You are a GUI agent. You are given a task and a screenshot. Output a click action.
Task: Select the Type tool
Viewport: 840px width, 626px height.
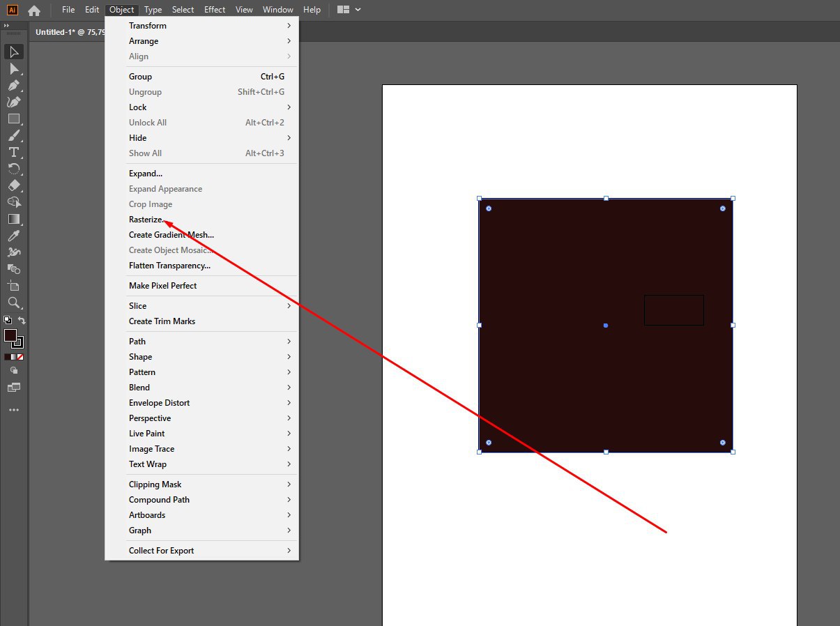pyautogui.click(x=14, y=152)
